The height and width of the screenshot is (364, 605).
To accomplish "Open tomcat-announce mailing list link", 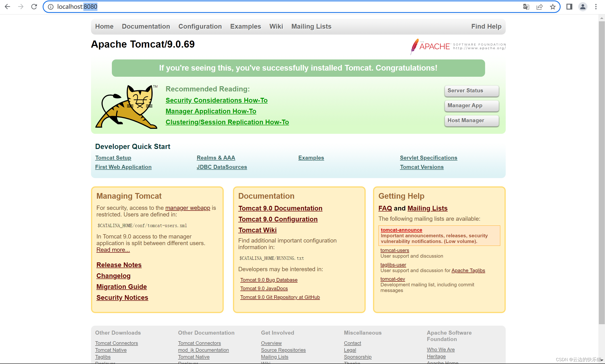I will (401, 230).
